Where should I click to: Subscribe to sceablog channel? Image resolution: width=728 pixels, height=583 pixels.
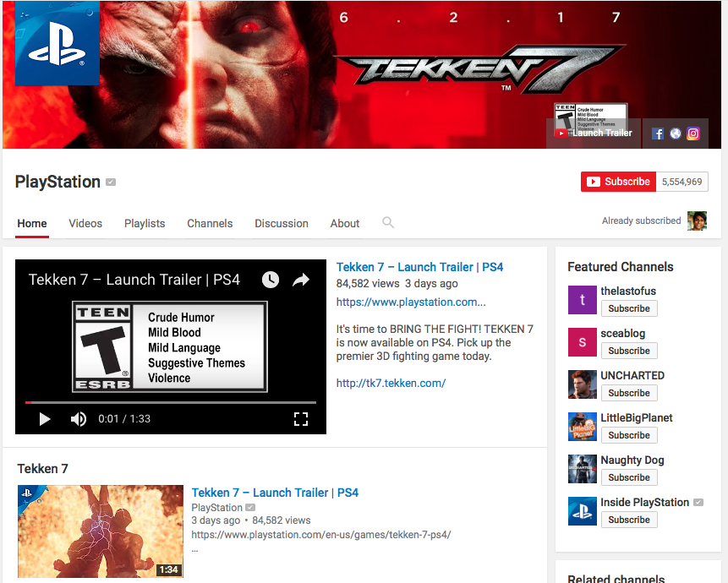[629, 351]
